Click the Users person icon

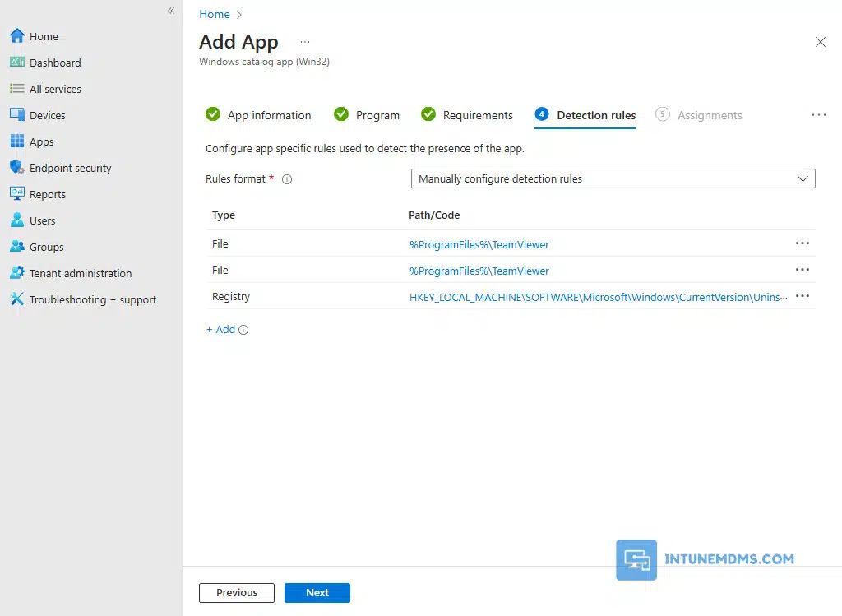[17, 220]
